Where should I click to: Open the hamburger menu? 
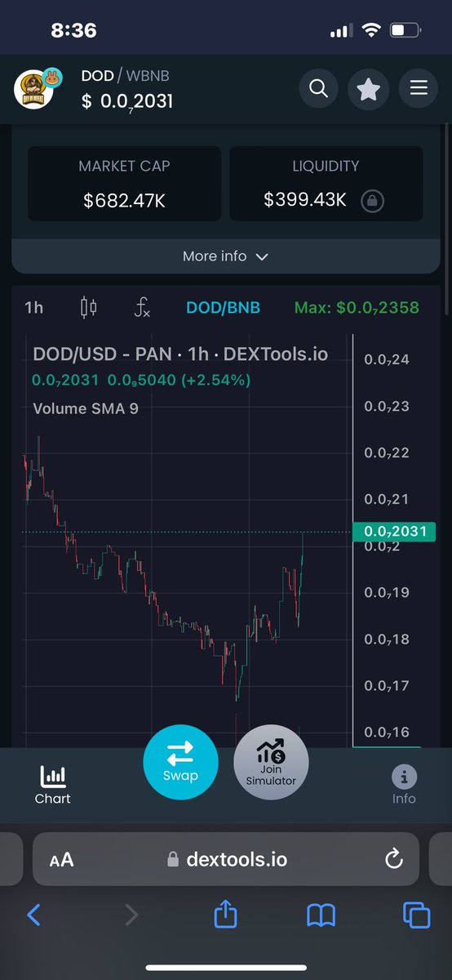tap(419, 88)
